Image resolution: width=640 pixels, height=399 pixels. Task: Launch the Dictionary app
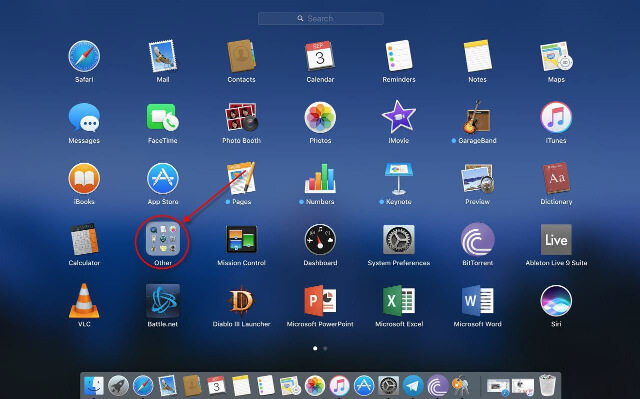coord(556,179)
